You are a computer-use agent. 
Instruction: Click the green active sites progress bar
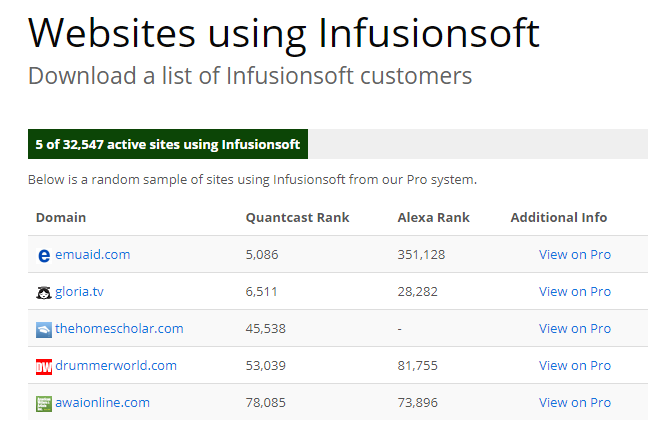tap(168, 144)
